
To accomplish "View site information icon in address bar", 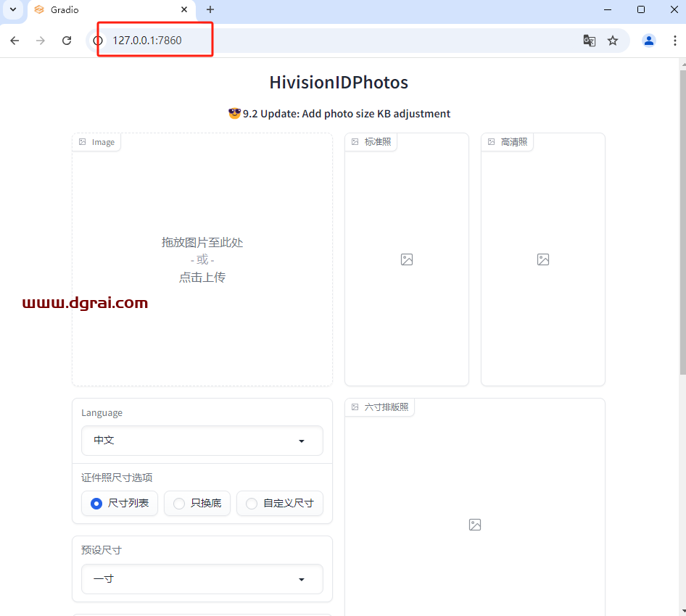I will pyautogui.click(x=98, y=41).
